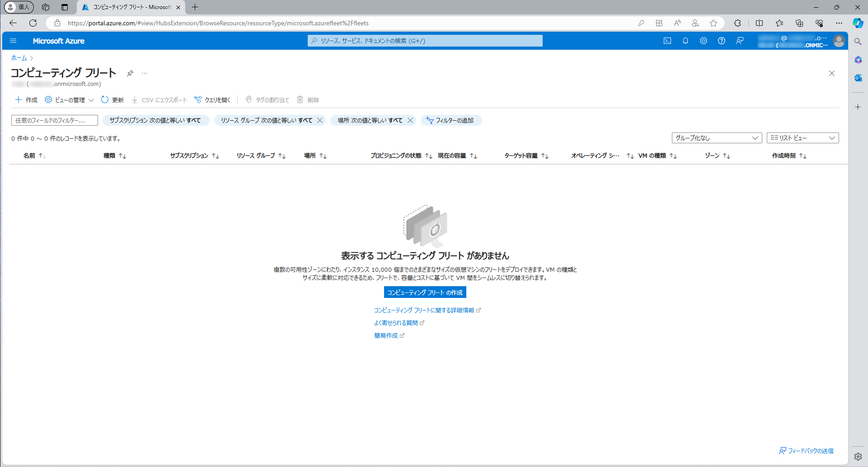868x467 pixels.
Task: Sort by 場所 column header
Action: [315, 156]
